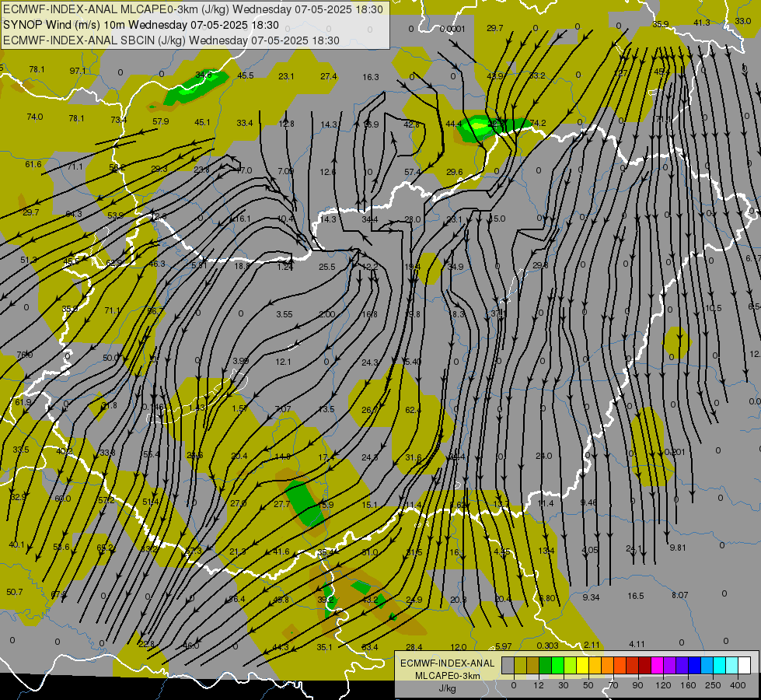This screenshot has height=700, width=761.
Task: Click the legend tick label '250'
Action: [x=713, y=685]
